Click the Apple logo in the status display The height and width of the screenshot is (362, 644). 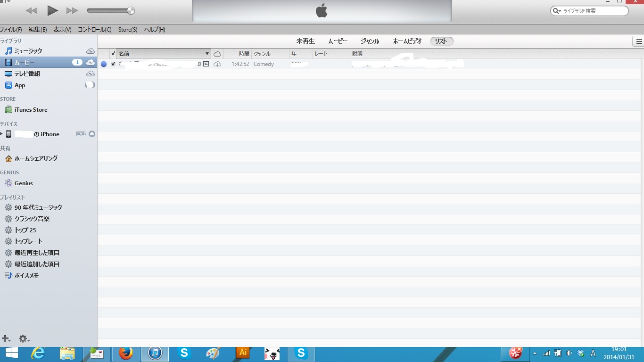click(322, 11)
